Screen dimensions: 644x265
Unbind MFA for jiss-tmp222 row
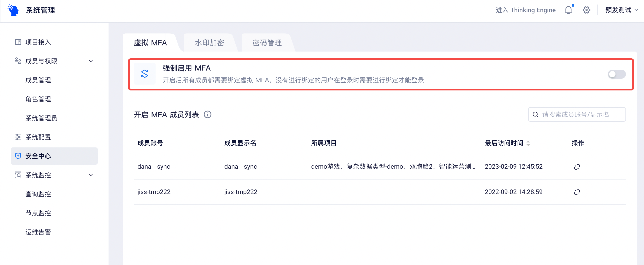click(577, 192)
